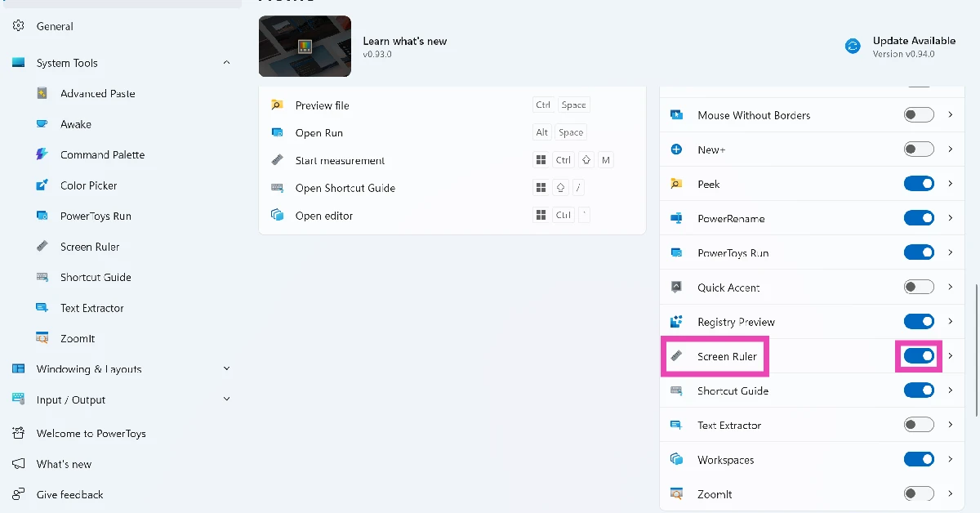This screenshot has width=980, height=513.
Task: Click the Give feedback icon
Action: (19, 494)
